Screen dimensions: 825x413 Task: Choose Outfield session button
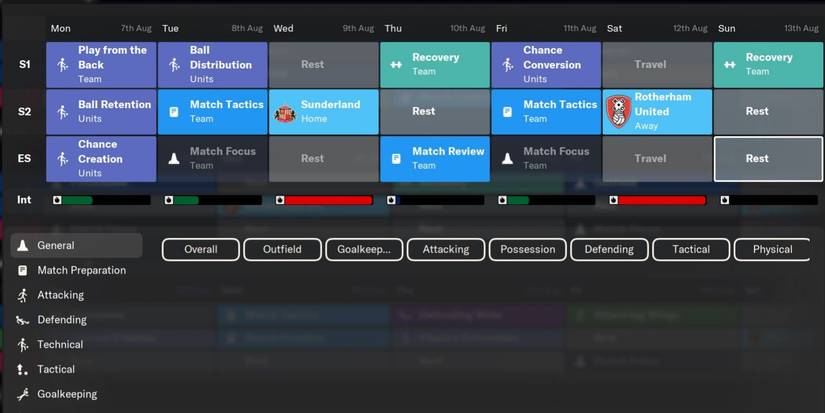coord(282,249)
